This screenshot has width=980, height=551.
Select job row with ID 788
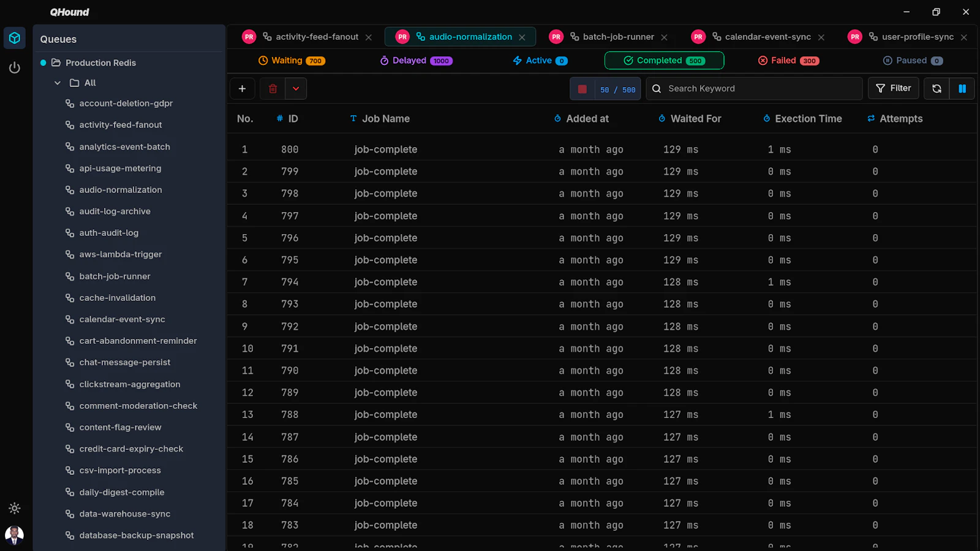pyautogui.click(x=602, y=415)
